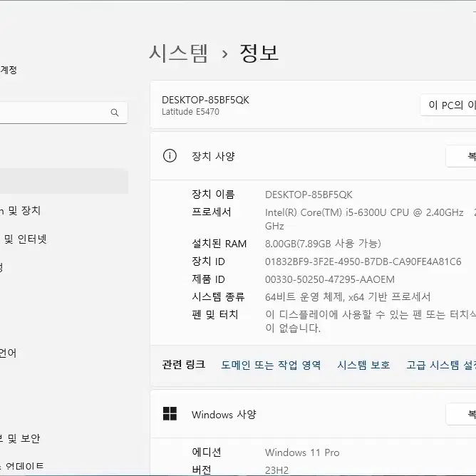Copy Windows specs with the 복사 button

click(x=461, y=414)
